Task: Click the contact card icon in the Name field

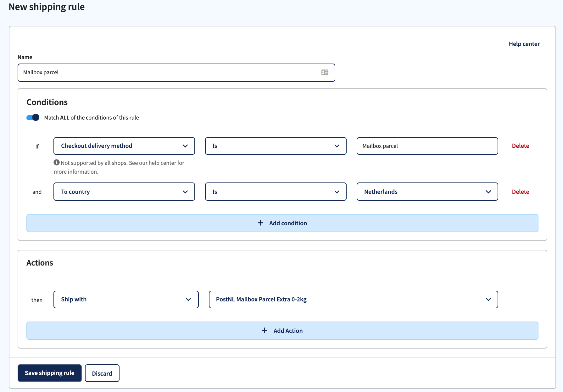Action: 325,73
